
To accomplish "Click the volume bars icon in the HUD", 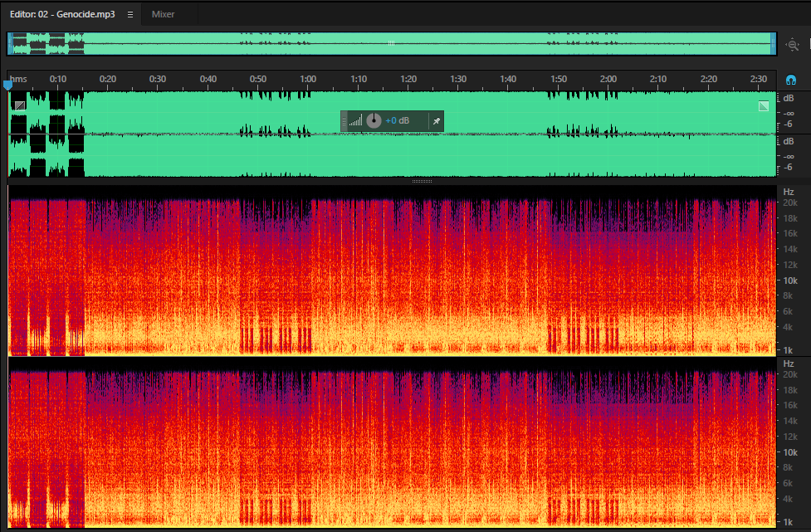I will [355, 121].
